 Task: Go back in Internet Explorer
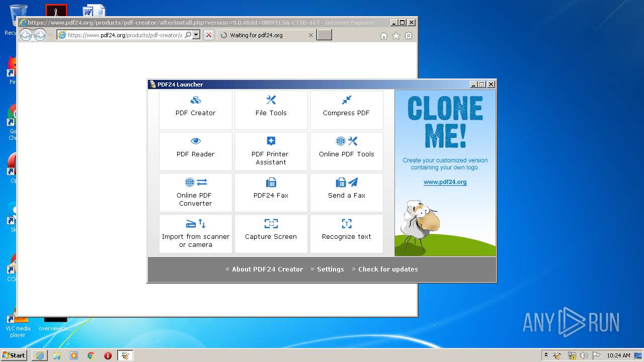coord(26,35)
